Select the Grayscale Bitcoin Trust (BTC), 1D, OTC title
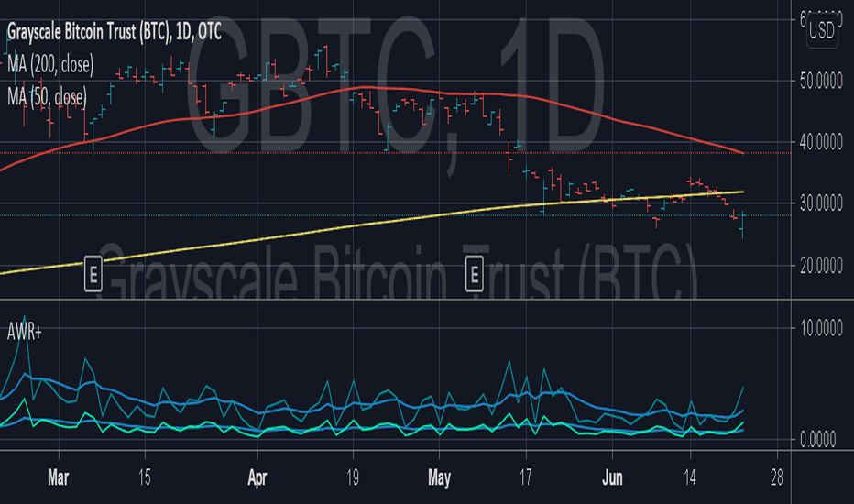Image resolution: width=854 pixels, height=504 pixels. (115, 32)
